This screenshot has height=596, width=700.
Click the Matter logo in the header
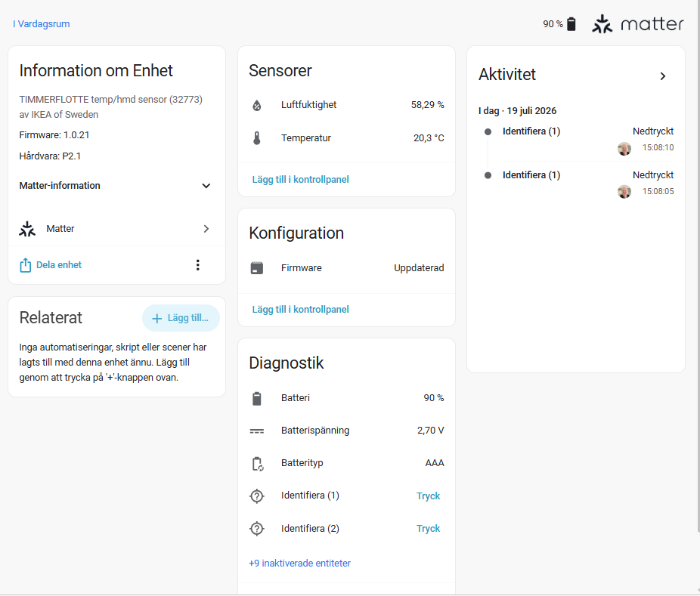(637, 24)
